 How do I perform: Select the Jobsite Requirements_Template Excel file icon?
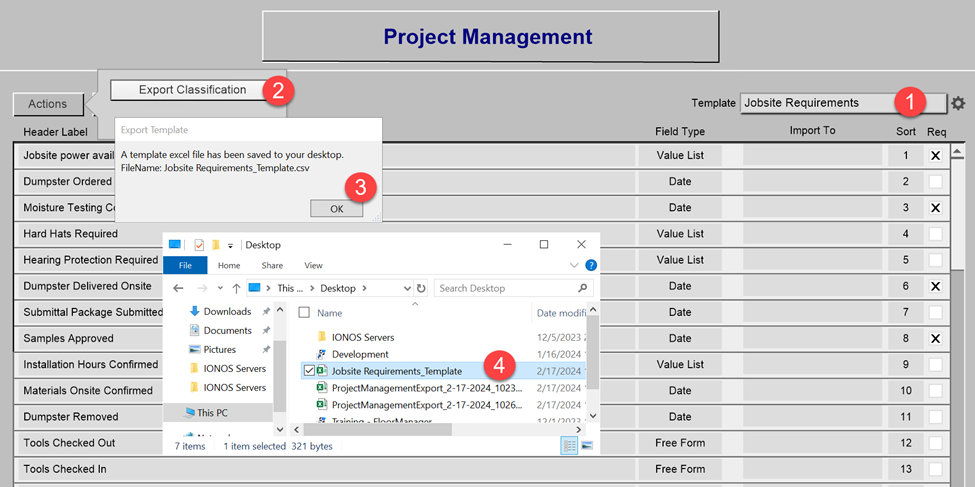point(322,371)
